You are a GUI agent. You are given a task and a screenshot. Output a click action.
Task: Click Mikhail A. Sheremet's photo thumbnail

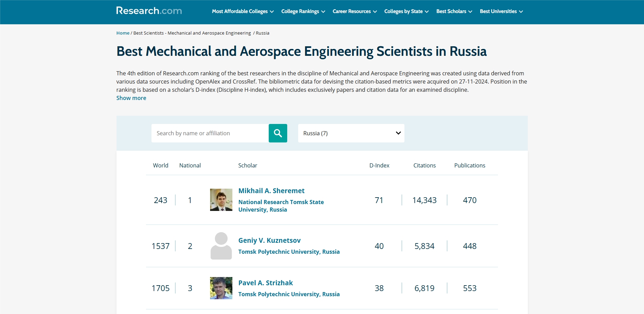point(221,200)
